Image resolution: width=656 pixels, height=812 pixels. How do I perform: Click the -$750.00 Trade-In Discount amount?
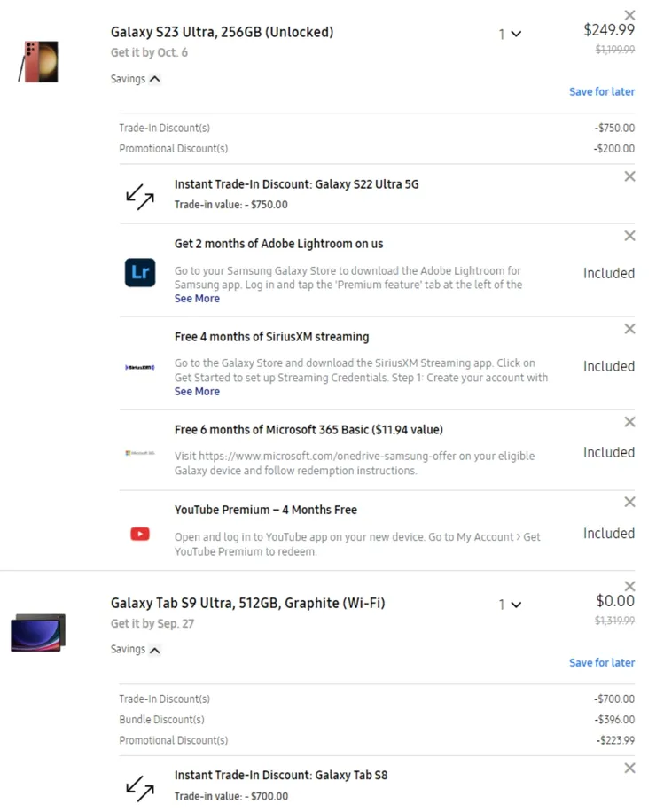tap(614, 128)
